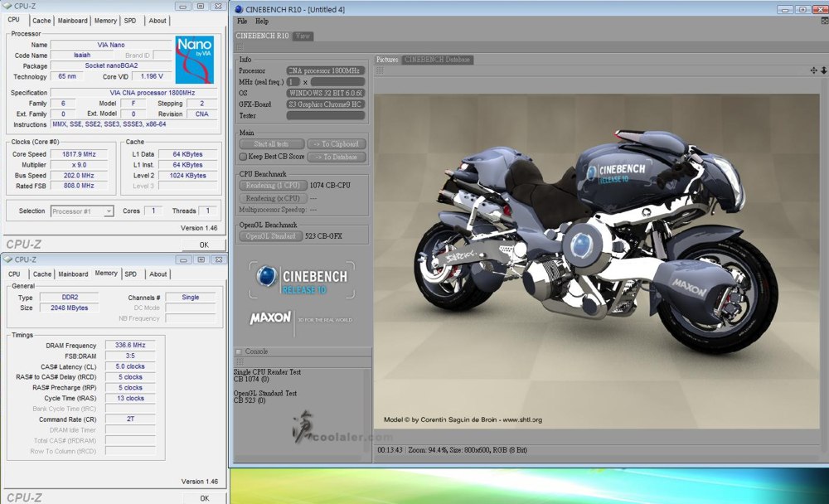Screen dimensions: 829x504
Task: Click the VIA Nano logo in CPU-Z
Action: click(195, 60)
